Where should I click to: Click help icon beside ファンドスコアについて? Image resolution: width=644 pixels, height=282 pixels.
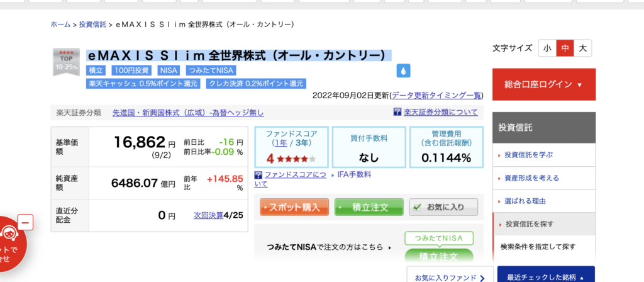pyautogui.click(x=258, y=175)
